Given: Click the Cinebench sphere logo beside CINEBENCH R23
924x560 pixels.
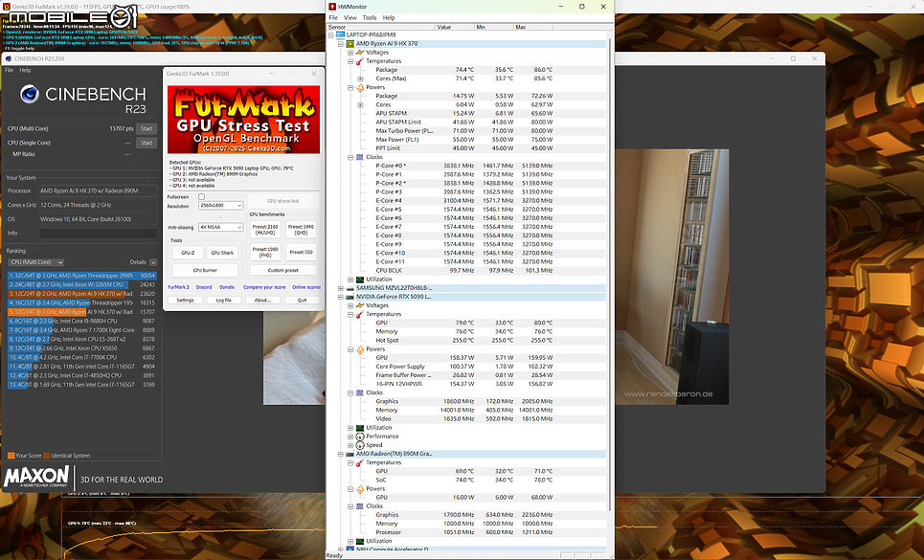Looking at the screenshot, I should 30,94.
